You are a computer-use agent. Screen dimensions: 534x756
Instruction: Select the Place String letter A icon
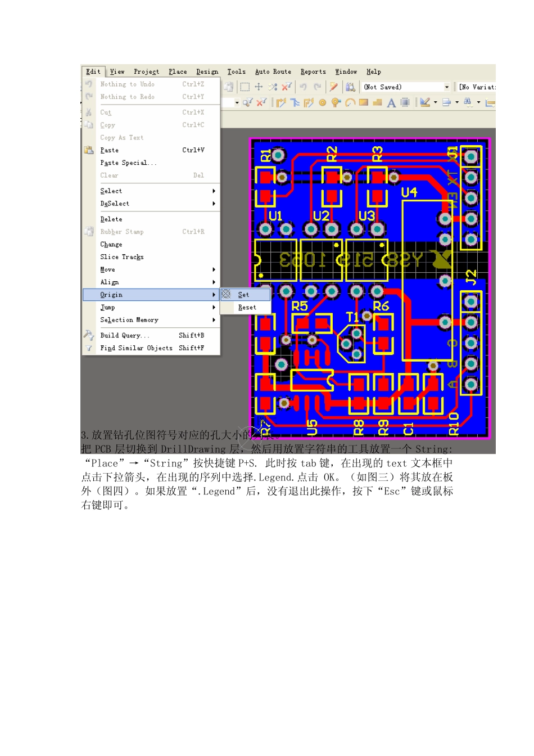391,102
